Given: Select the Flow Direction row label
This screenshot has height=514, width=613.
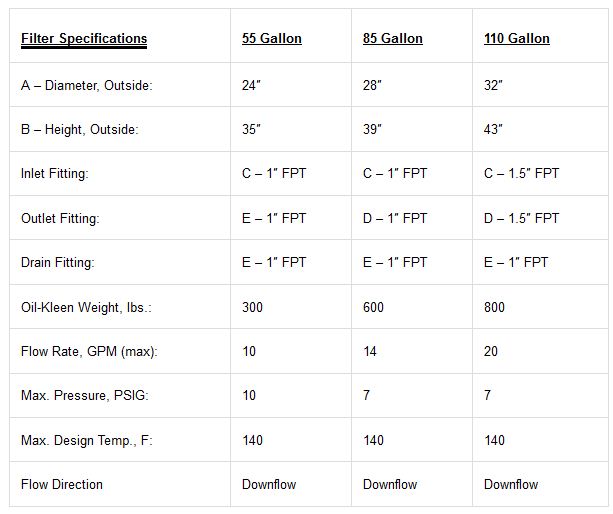Looking at the screenshot, I should [62, 484].
